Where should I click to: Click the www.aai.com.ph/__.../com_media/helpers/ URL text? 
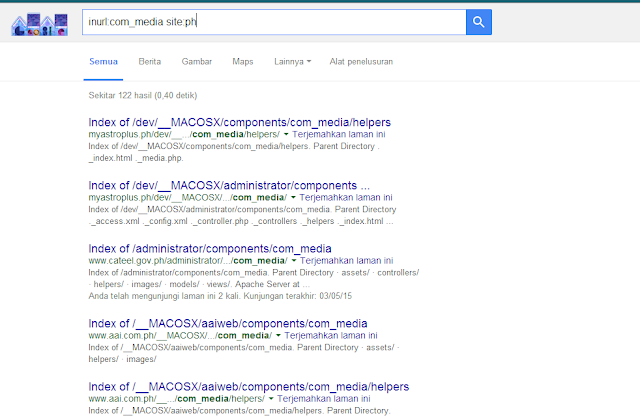pyautogui.click(x=176, y=399)
